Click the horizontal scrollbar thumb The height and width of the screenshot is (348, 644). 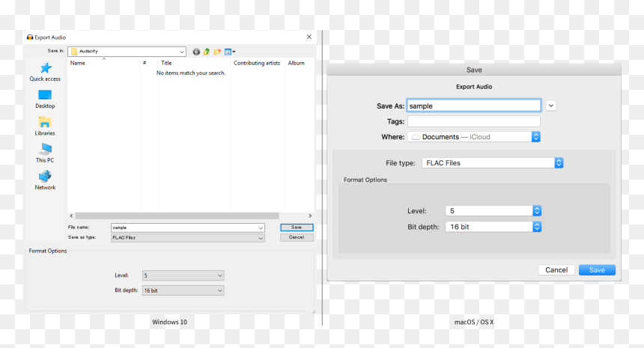click(x=177, y=216)
